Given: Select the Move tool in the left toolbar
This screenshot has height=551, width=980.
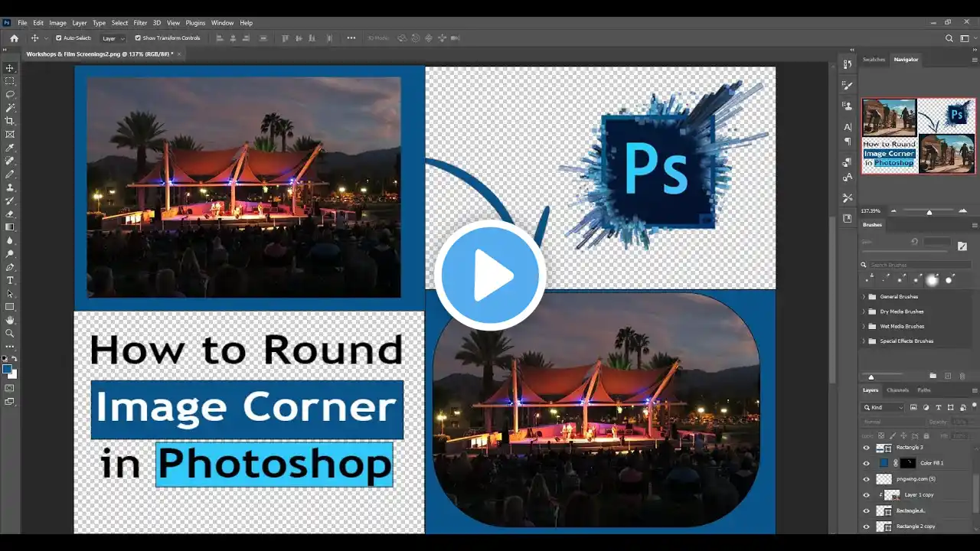Looking at the screenshot, I should (x=10, y=68).
